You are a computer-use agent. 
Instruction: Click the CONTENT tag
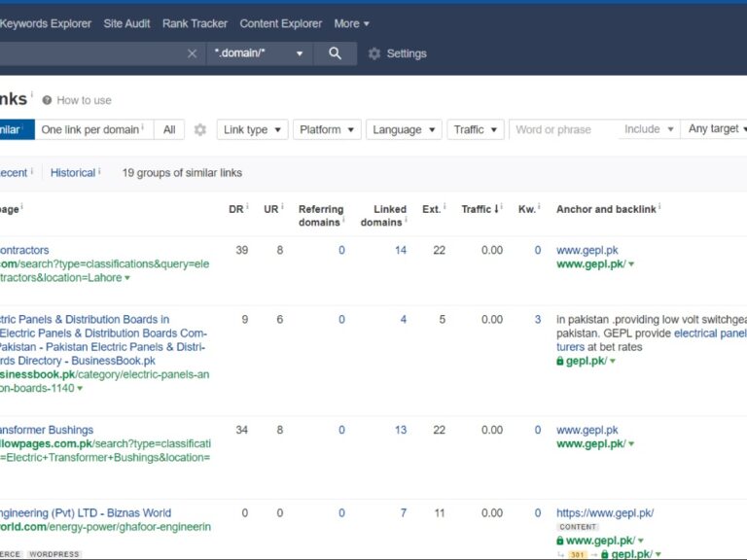tap(578, 527)
